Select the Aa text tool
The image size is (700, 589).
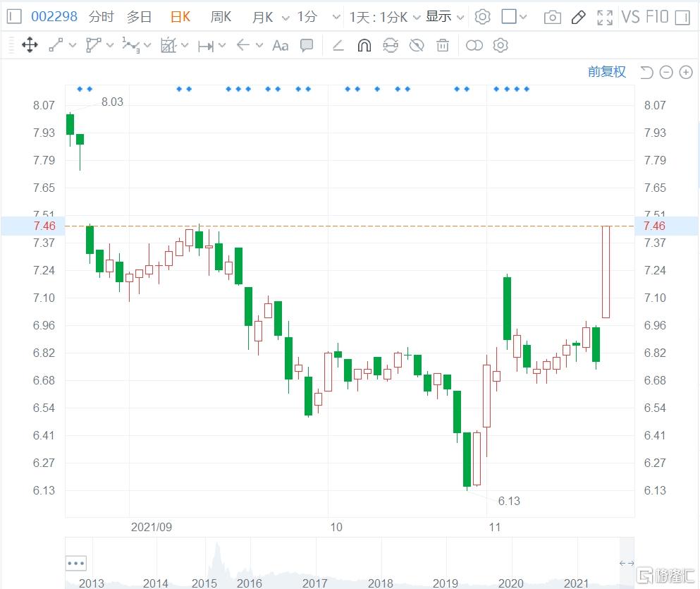[281, 46]
